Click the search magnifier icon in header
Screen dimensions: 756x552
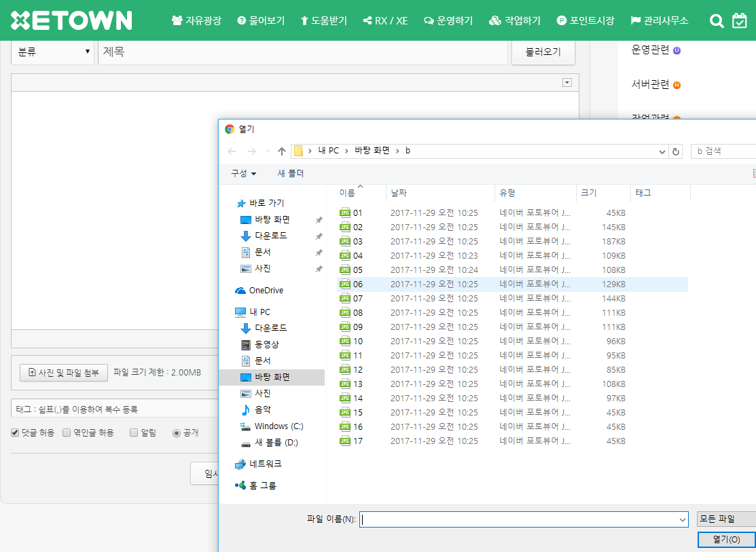(717, 21)
